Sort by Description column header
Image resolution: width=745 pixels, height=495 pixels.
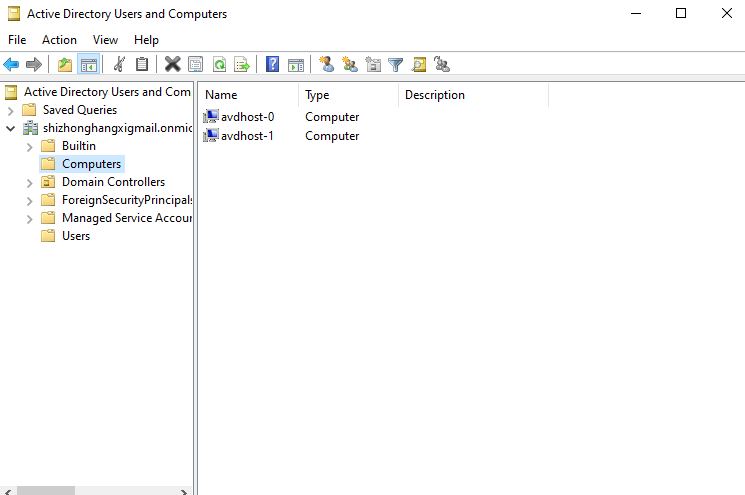click(x=473, y=95)
